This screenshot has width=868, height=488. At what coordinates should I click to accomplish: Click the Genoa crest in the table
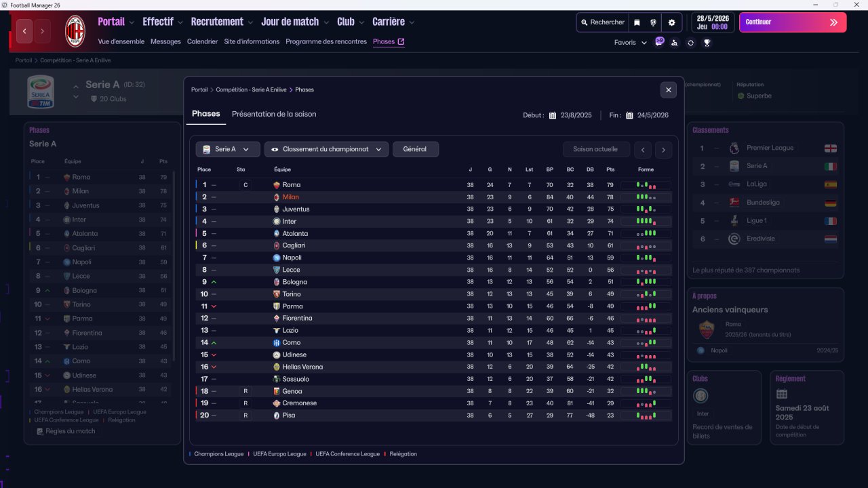[x=276, y=391]
